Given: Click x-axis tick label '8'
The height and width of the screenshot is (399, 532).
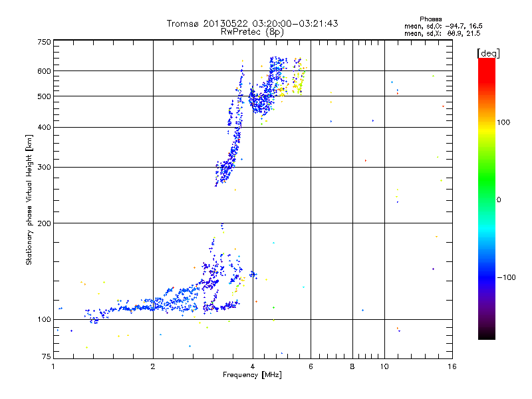Looking at the screenshot, I should click(352, 366).
